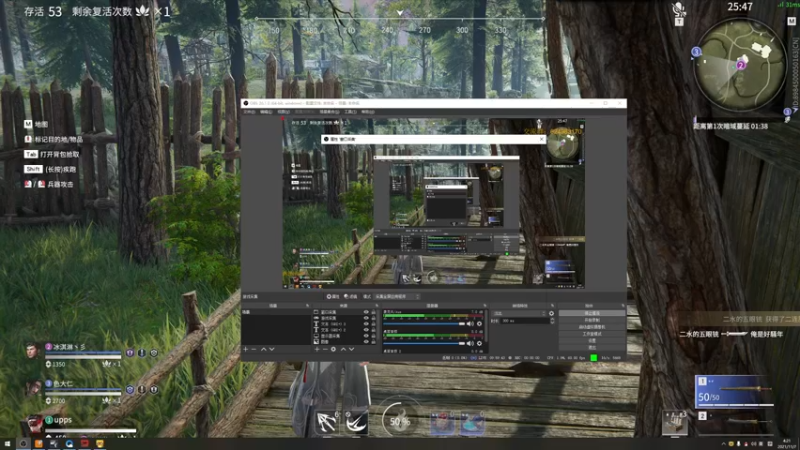This screenshot has height=450, width=800.
Task: Open the 文件 menu in OBS
Action: [249, 112]
